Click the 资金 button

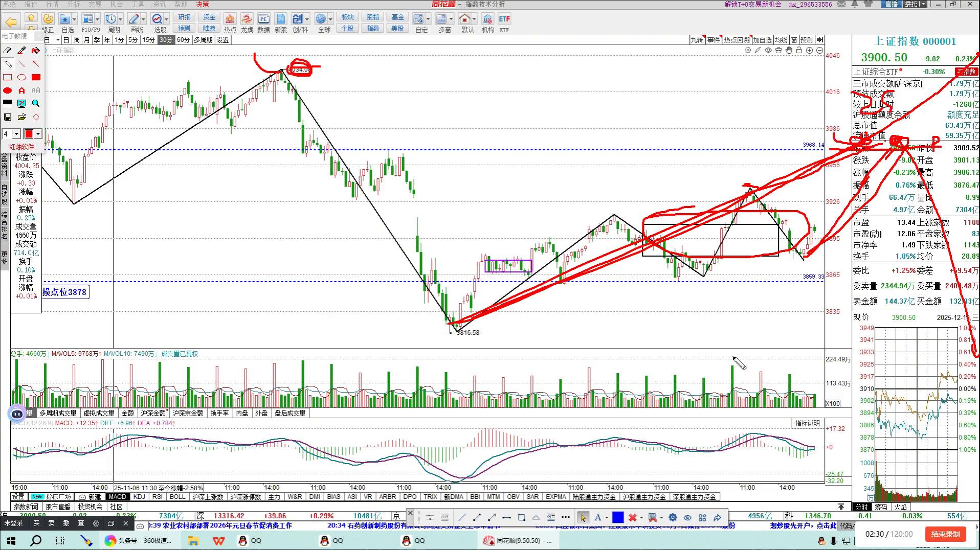[x=209, y=17]
